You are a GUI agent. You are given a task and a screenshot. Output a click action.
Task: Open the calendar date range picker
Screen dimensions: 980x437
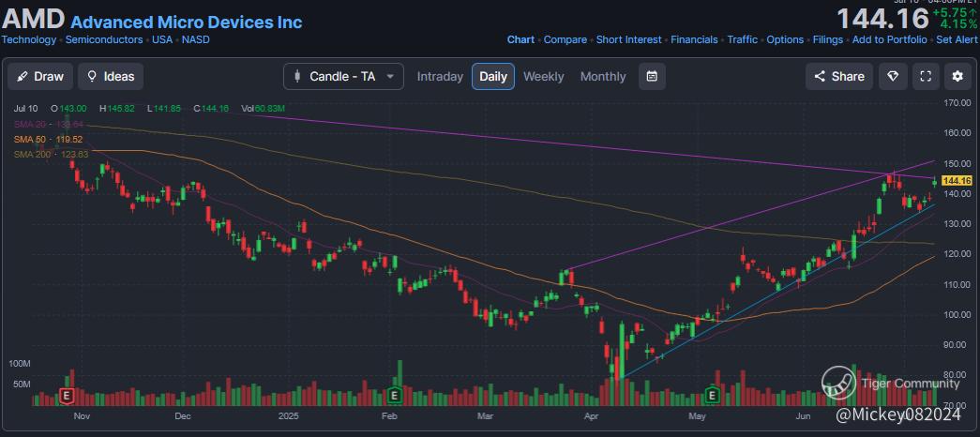652,76
